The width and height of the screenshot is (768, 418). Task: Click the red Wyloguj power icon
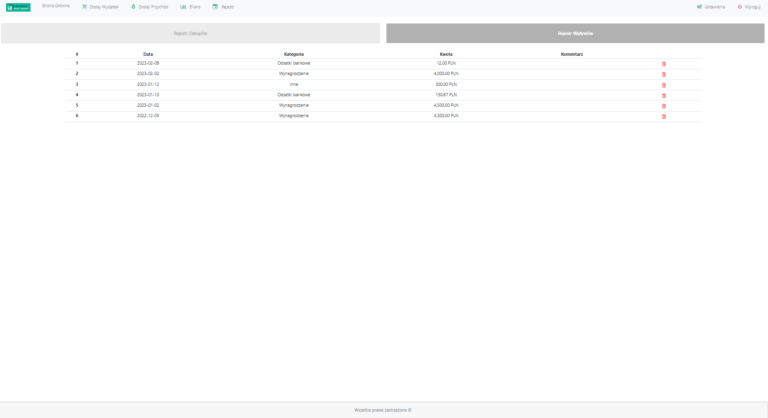740,7
